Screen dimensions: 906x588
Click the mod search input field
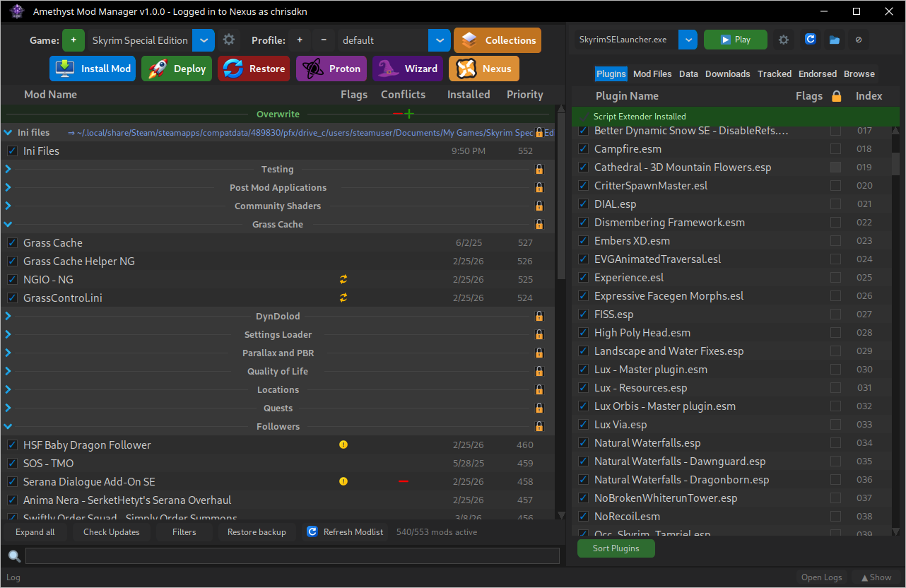pos(293,555)
